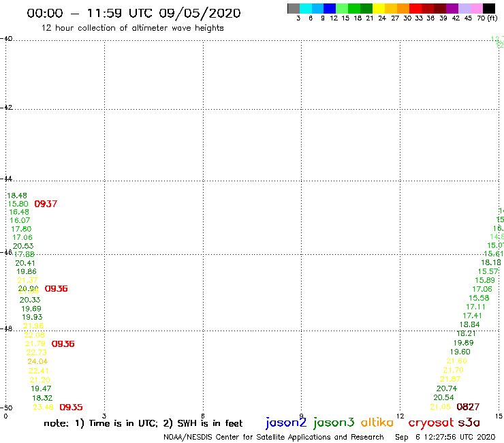Click the note 'Time is in UTC; SWH is in feet'
The height and width of the screenshot is (443, 504).
click(143, 423)
